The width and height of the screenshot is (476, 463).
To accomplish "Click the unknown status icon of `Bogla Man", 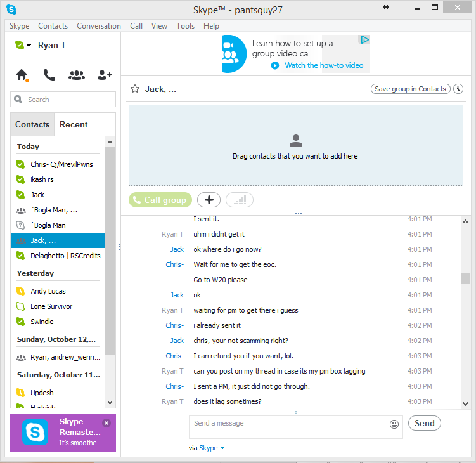I will click(x=20, y=225).
